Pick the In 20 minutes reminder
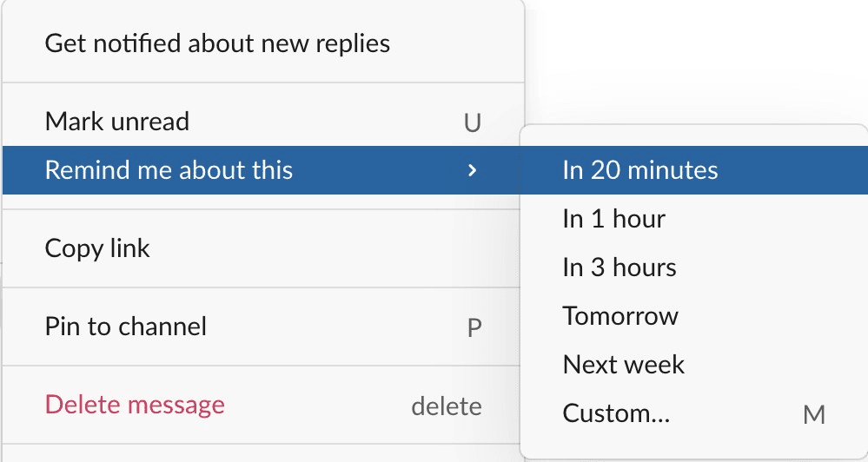 (x=694, y=170)
